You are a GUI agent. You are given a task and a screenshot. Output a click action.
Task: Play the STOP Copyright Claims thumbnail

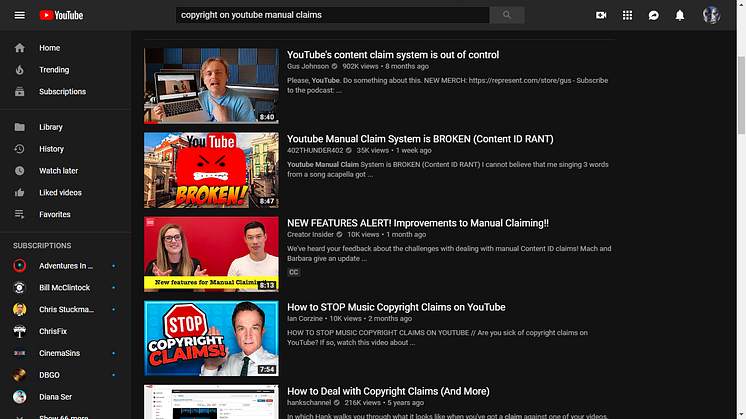tap(211, 338)
